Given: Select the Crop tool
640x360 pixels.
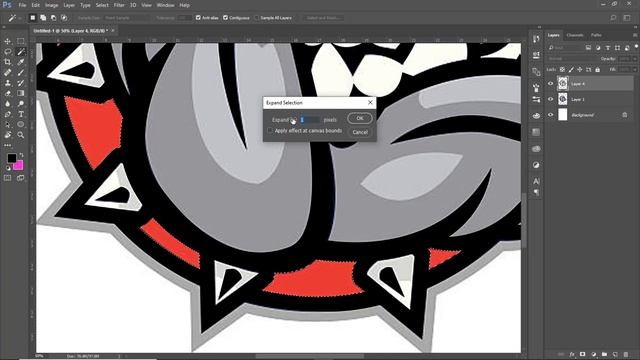Looking at the screenshot, I should [7, 62].
